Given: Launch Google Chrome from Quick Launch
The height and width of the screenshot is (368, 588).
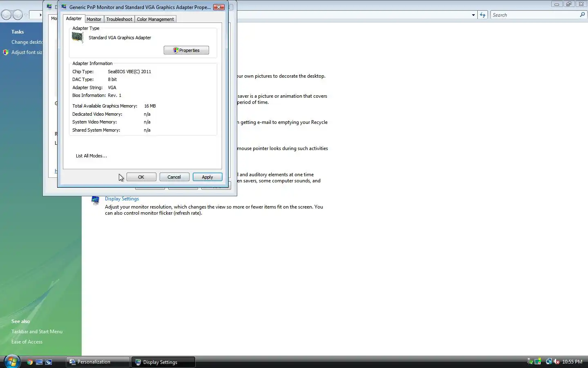Looking at the screenshot, I should [30, 362].
